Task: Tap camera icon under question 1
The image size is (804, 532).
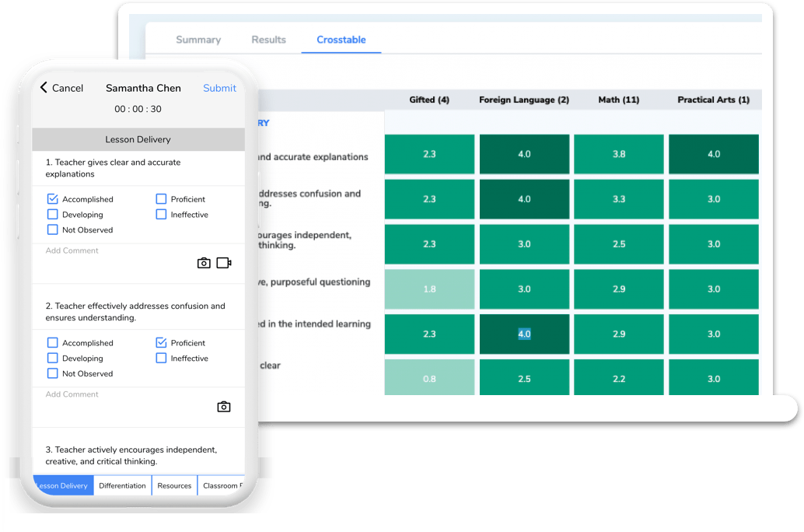Action: [204, 263]
